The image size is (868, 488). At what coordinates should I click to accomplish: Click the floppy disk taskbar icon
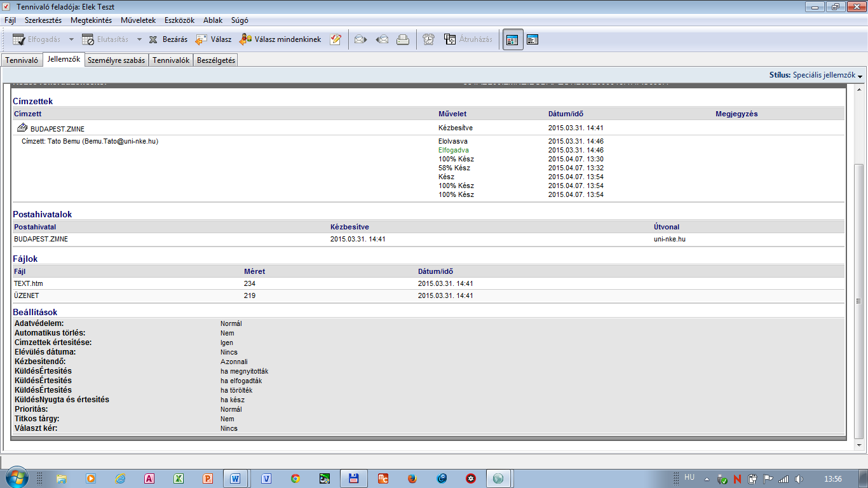[354, 478]
